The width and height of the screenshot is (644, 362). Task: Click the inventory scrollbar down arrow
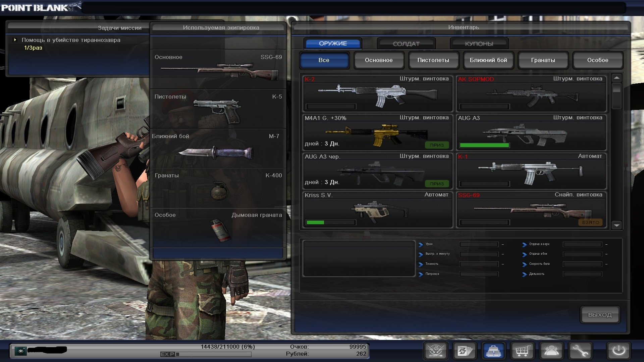(616, 225)
